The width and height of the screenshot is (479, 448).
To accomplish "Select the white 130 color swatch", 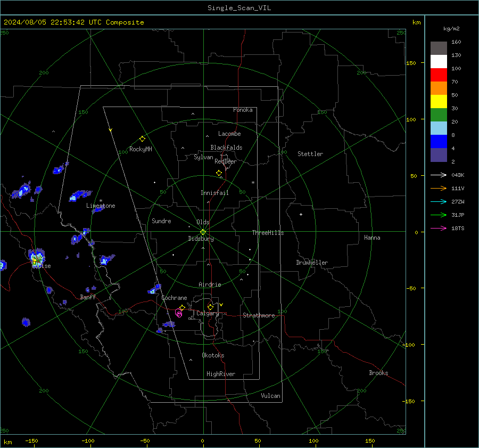I will 439,61.
